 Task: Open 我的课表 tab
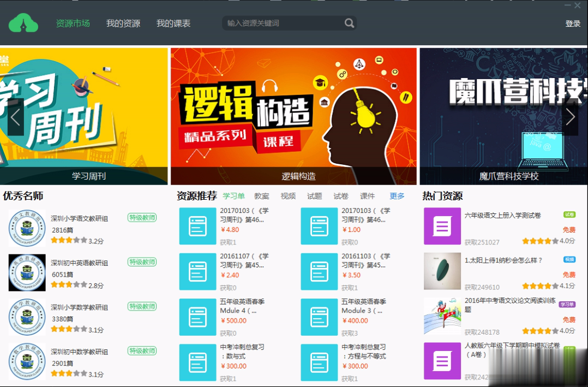[x=173, y=23]
